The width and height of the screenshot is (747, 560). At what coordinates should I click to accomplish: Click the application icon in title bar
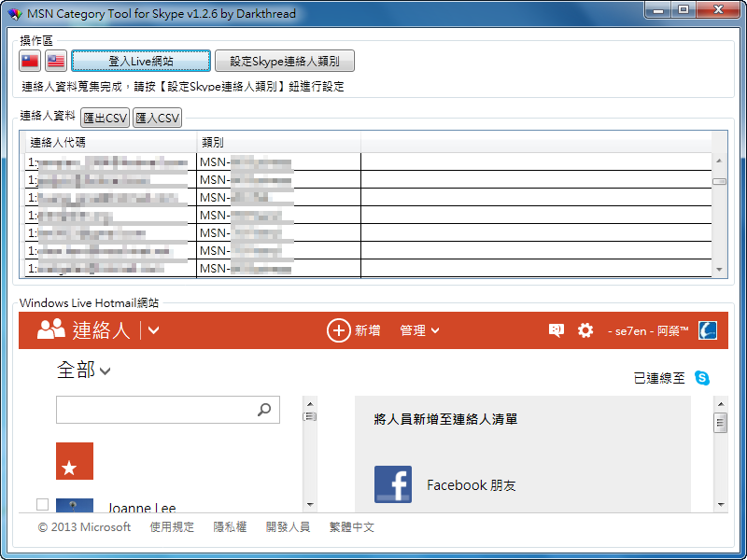pyautogui.click(x=15, y=14)
